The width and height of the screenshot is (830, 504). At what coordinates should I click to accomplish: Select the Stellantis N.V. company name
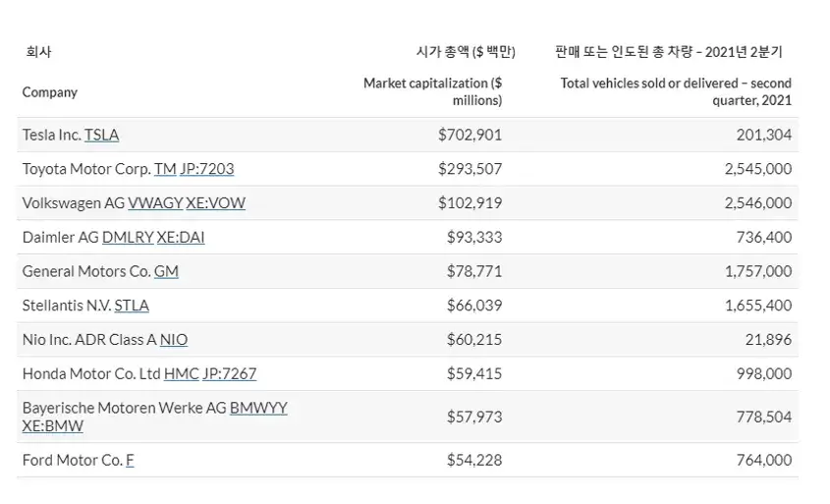click(67, 306)
